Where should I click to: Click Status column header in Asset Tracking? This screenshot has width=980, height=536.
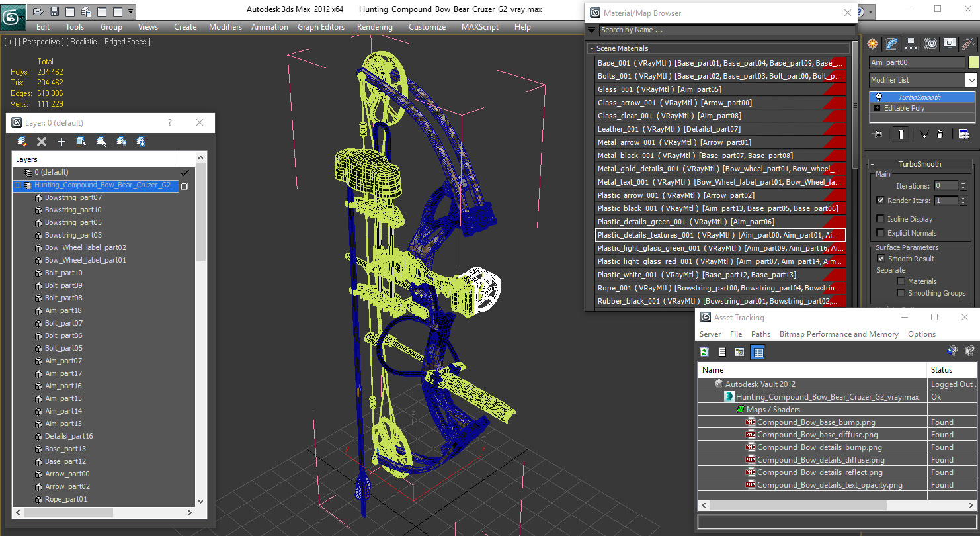(952, 370)
